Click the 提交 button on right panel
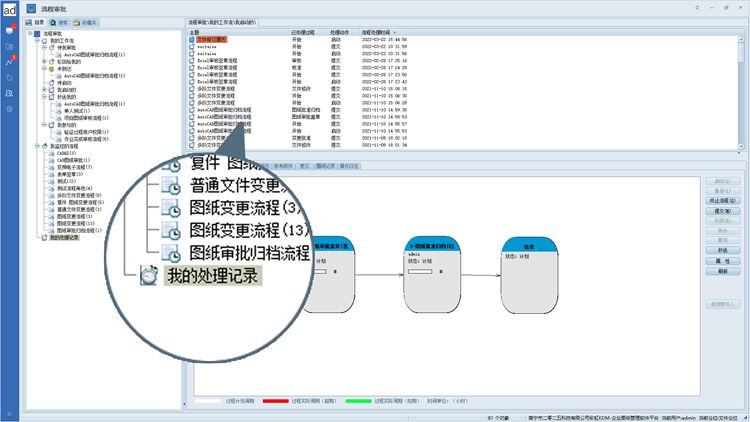The image size is (750, 422). click(x=722, y=211)
